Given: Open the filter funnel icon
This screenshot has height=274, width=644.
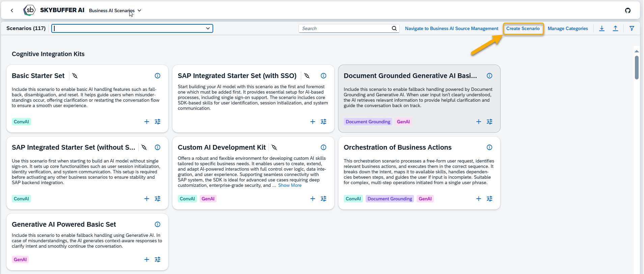Looking at the screenshot, I should 632,28.
